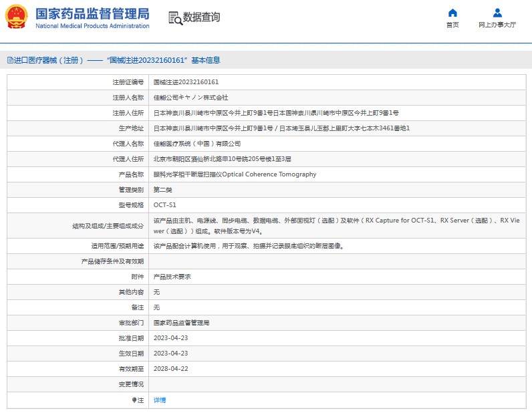Click 其他内容 value 无
Viewport: 532px width, 413px height.
(156, 292)
